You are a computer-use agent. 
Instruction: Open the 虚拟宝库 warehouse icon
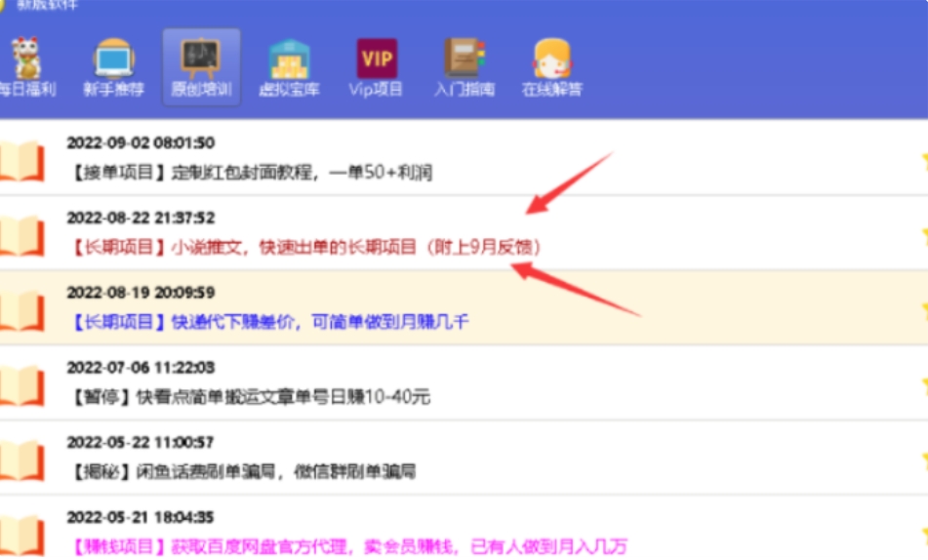tap(289, 59)
